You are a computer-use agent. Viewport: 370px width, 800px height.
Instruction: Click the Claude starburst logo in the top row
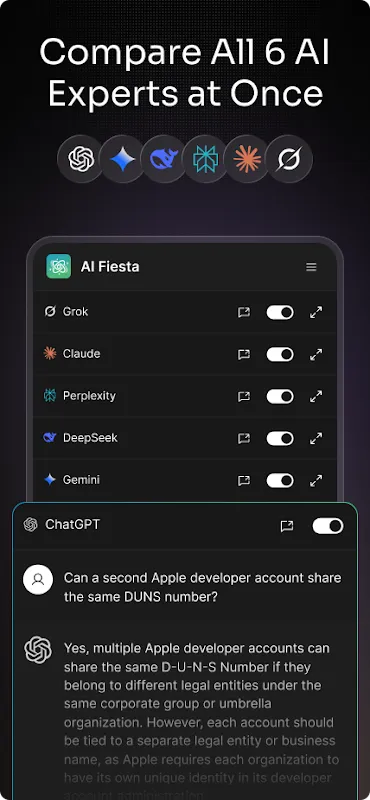point(247,159)
